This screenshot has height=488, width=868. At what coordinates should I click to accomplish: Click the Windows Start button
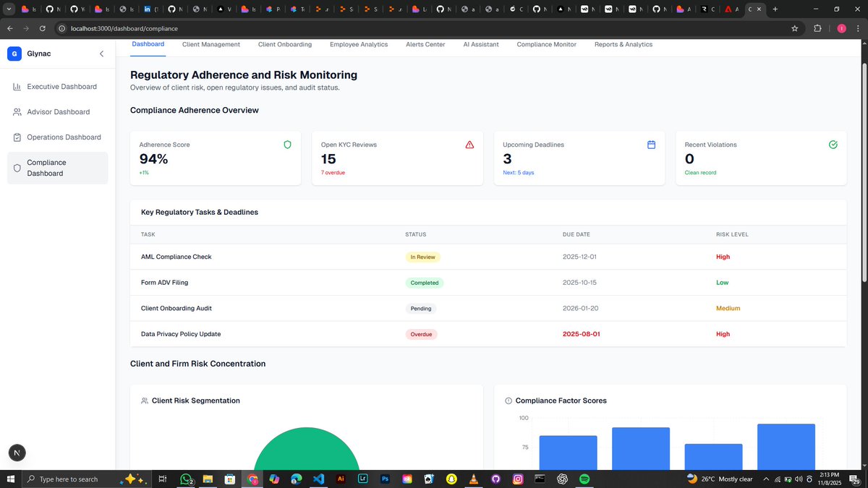click(x=11, y=479)
